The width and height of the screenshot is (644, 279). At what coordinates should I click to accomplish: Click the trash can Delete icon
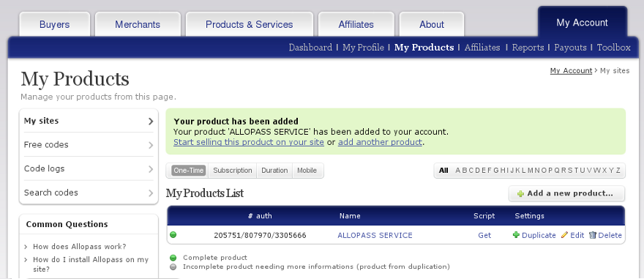click(x=593, y=235)
